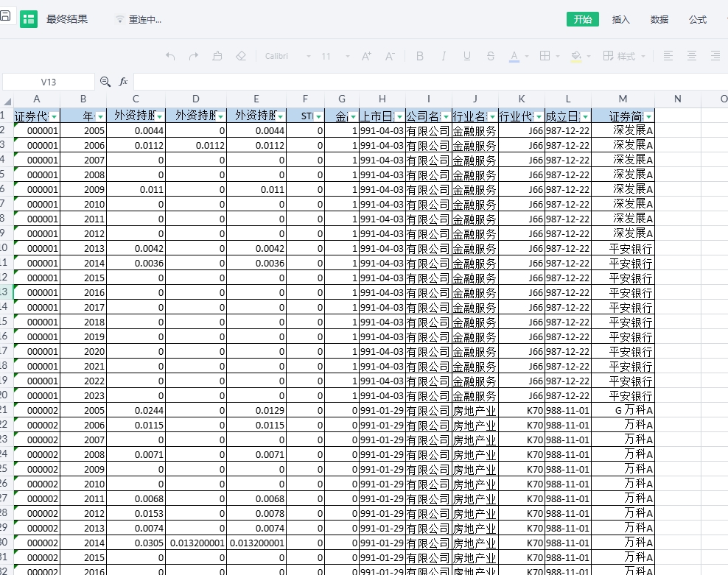Select column A header
This screenshot has height=575, width=728.
[x=37, y=99]
